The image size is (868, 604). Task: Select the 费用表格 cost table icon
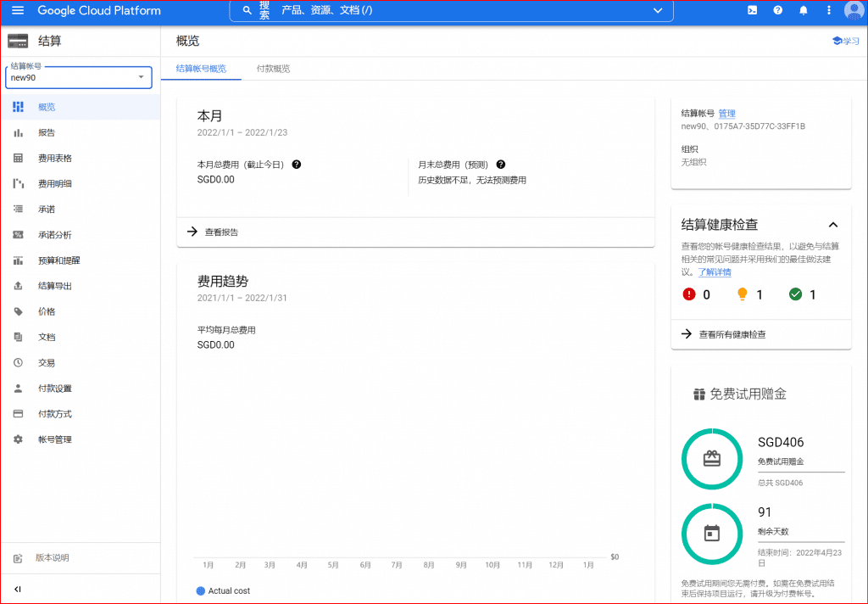[x=18, y=158]
